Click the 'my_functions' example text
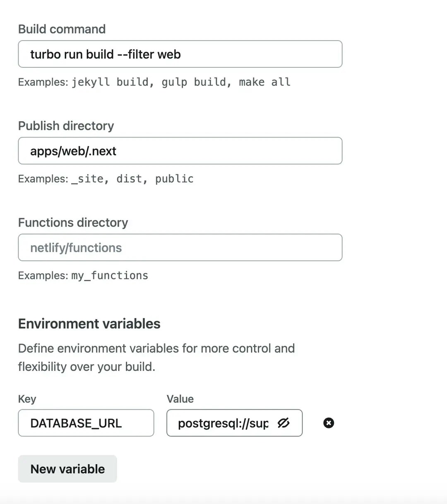 [x=110, y=275]
